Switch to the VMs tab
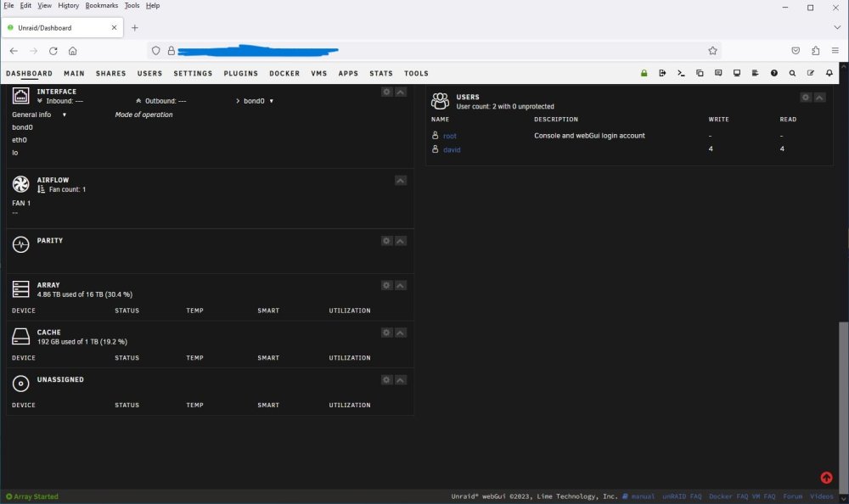849x504 pixels. click(319, 74)
